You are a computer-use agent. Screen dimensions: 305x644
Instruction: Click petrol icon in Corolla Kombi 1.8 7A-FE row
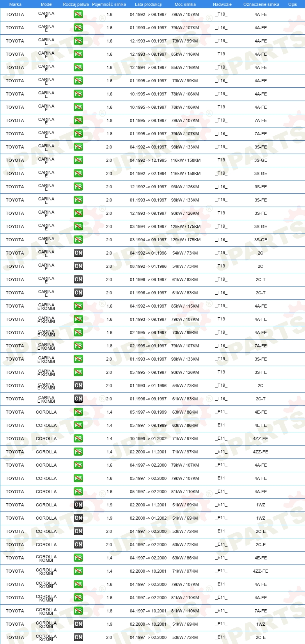(78, 611)
